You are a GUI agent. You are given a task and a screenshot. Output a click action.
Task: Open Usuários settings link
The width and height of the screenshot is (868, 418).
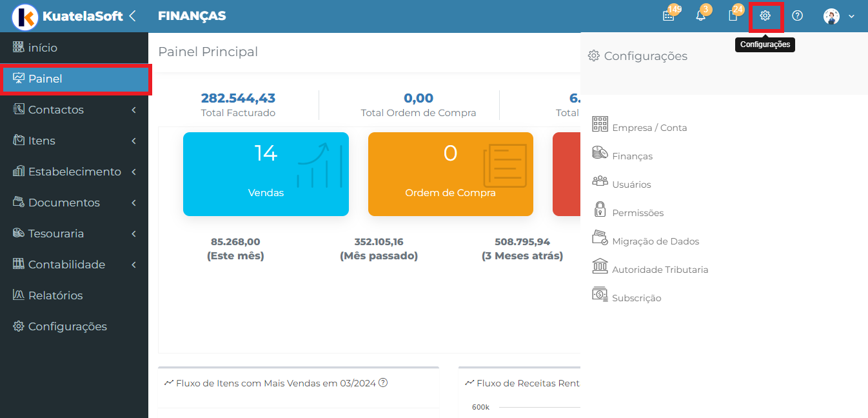pyautogui.click(x=631, y=184)
